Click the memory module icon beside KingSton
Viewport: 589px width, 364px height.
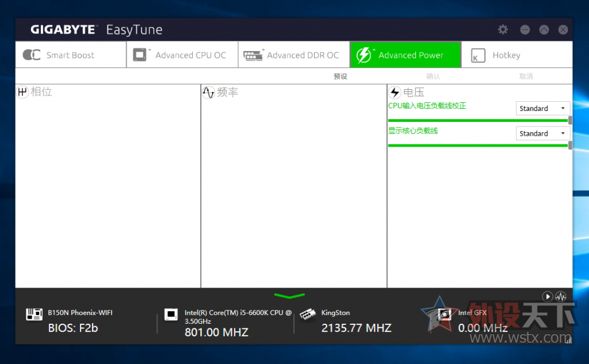(308, 314)
